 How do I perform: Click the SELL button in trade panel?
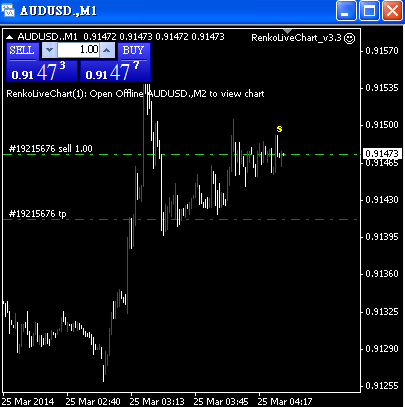click(x=22, y=51)
